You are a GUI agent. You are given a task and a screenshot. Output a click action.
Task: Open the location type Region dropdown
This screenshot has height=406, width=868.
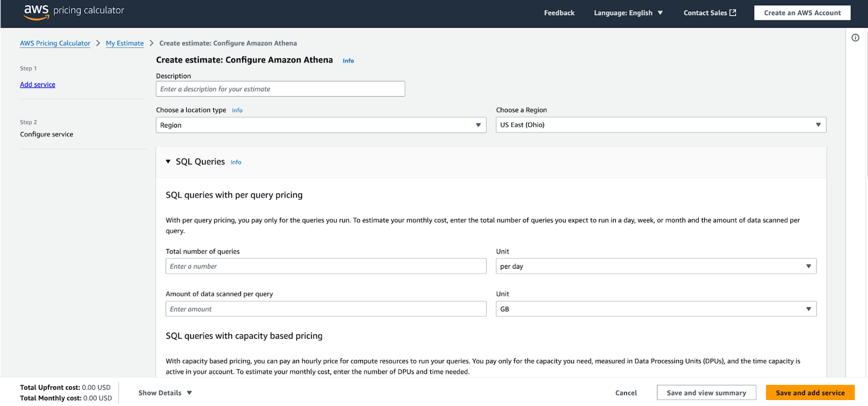point(321,125)
